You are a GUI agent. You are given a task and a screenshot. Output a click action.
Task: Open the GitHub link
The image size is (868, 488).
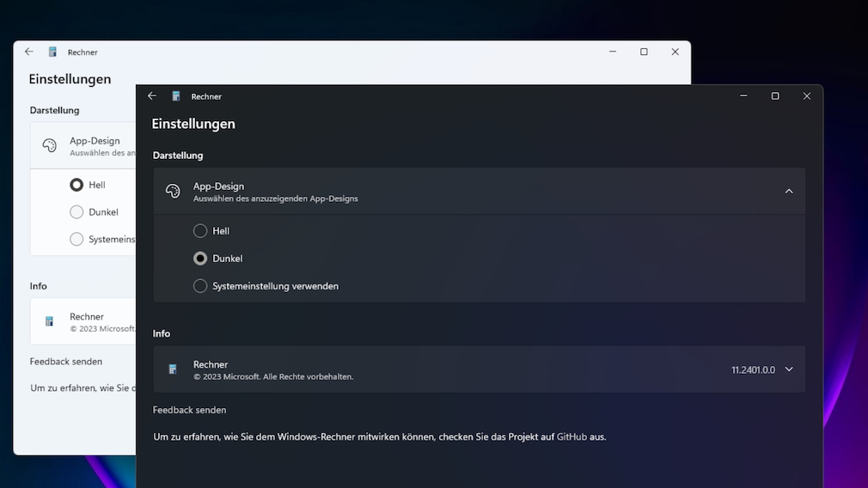click(572, 436)
